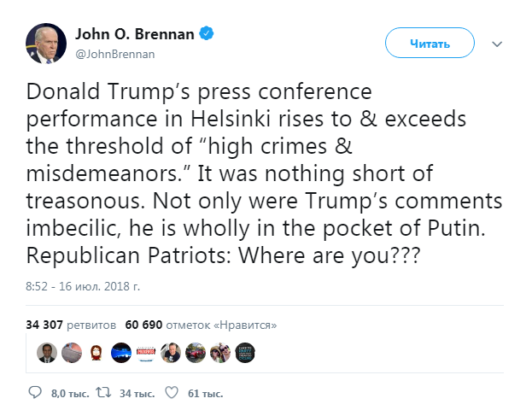Click the retweet arrows icon
This screenshot has width=532, height=416.
[104, 393]
